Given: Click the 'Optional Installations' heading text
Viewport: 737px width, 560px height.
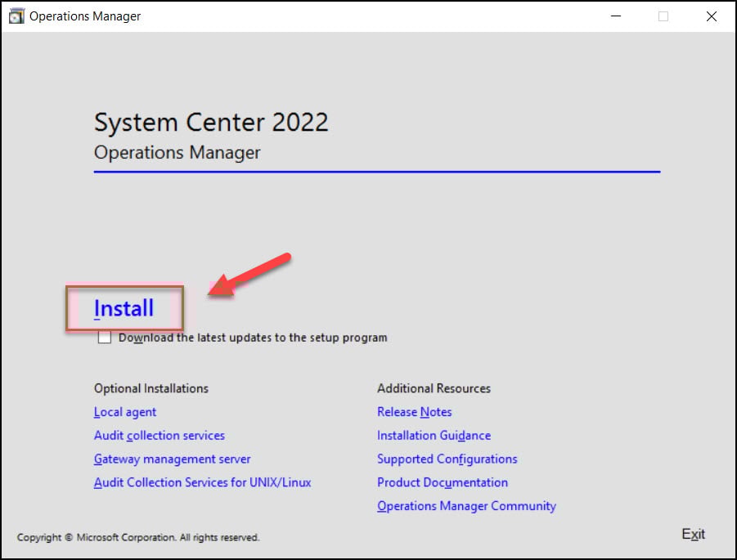Looking at the screenshot, I should pos(151,388).
